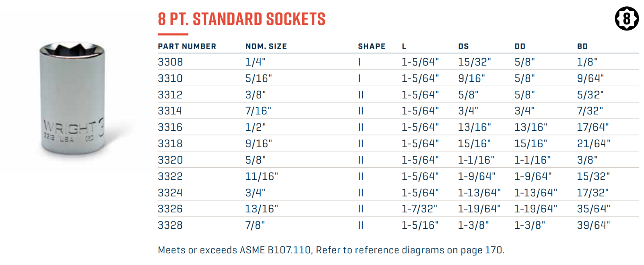
Task: Click the PART NUMBER column header
Action: pyautogui.click(x=187, y=46)
